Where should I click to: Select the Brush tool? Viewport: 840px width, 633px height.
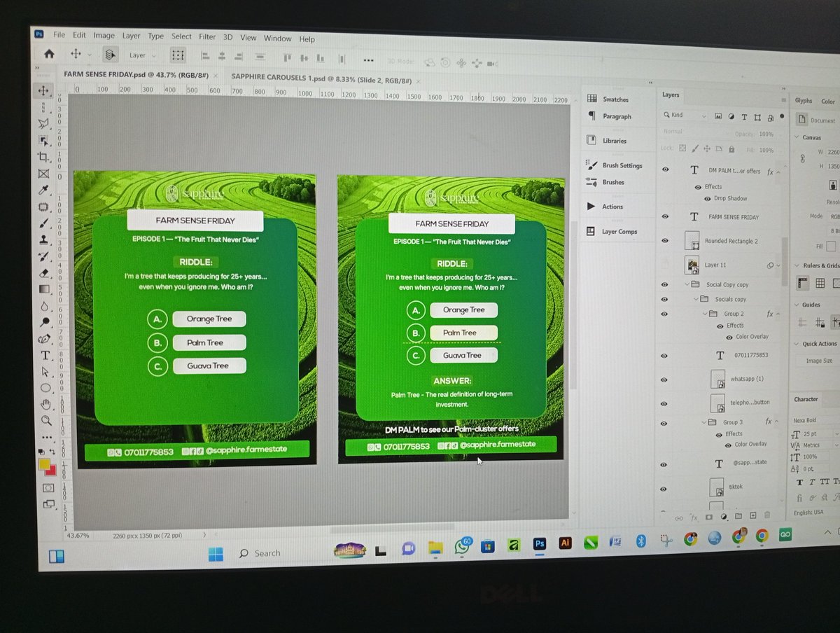coord(44,223)
